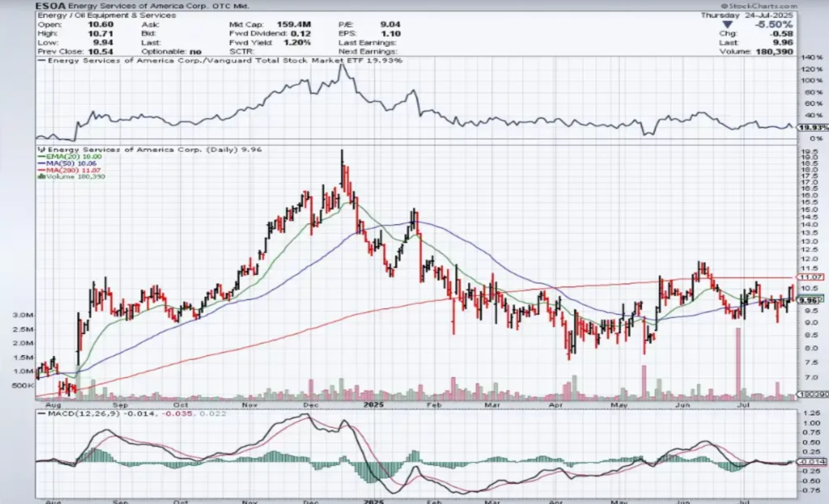Click the SCTR label in the header
Screen dimensions: 829x504
(x=241, y=51)
